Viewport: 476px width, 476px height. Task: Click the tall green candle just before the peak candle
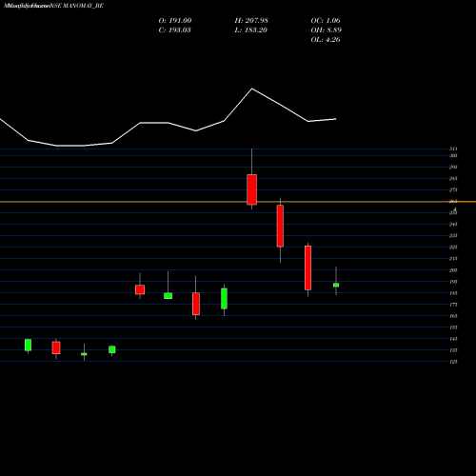[x=224, y=299]
